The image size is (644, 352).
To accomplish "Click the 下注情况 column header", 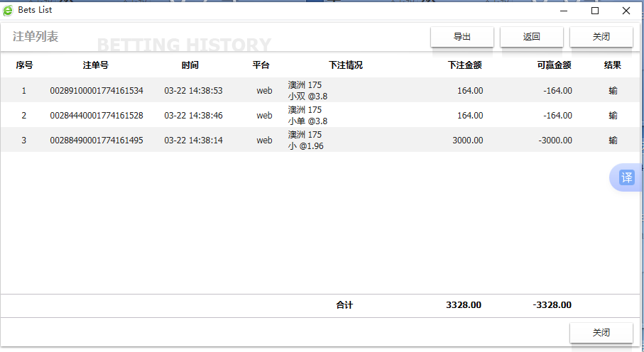I will [345, 65].
